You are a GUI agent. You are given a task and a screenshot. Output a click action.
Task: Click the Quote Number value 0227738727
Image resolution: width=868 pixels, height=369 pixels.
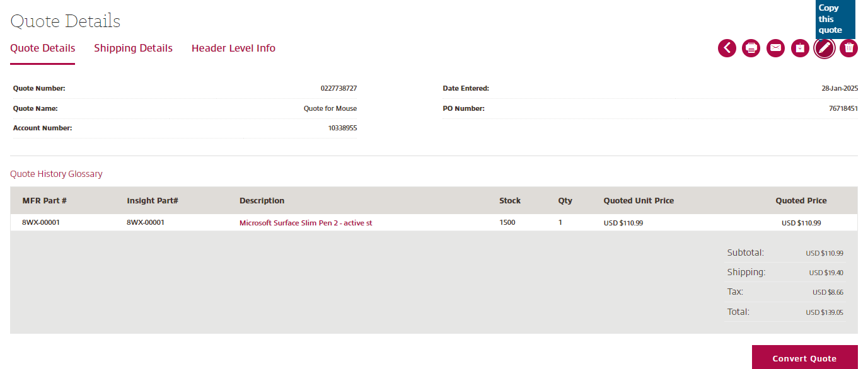pos(338,88)
